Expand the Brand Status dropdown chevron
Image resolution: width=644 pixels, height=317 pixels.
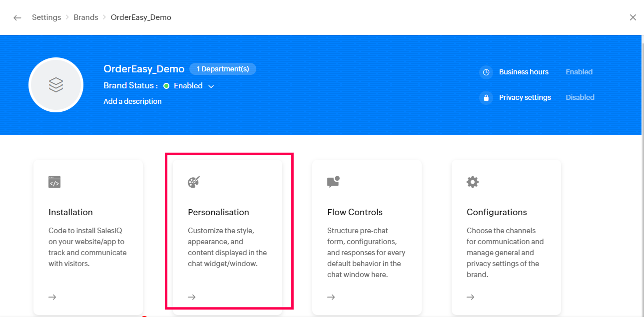pos(211,86)
